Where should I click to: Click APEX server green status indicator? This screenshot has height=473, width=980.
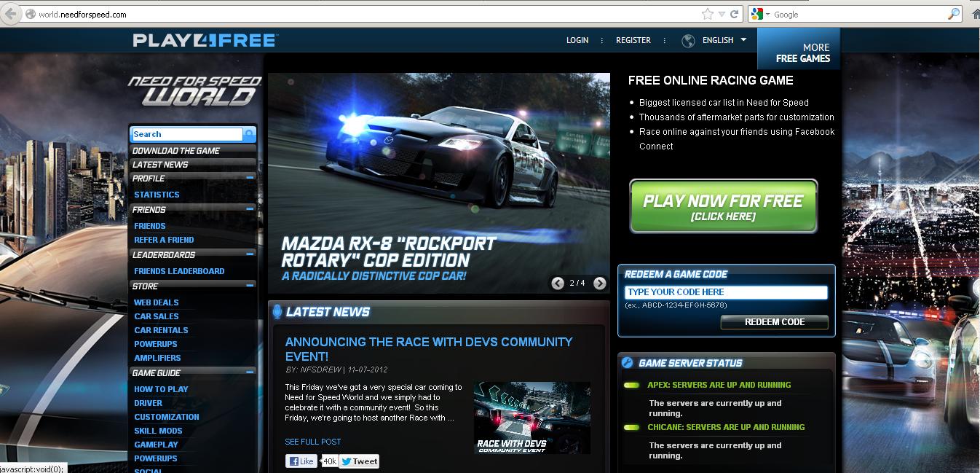632,385
